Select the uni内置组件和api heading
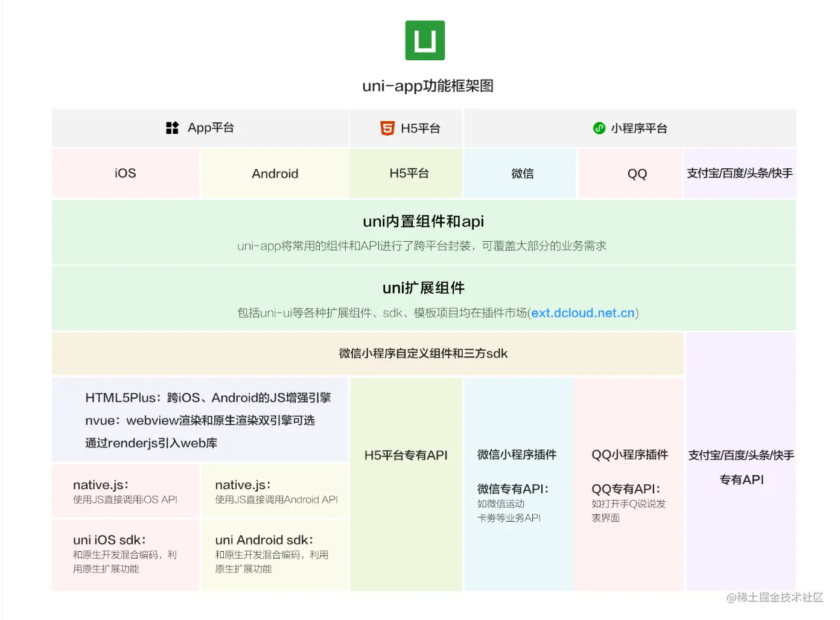840x620 pixels. coord(424,221)
